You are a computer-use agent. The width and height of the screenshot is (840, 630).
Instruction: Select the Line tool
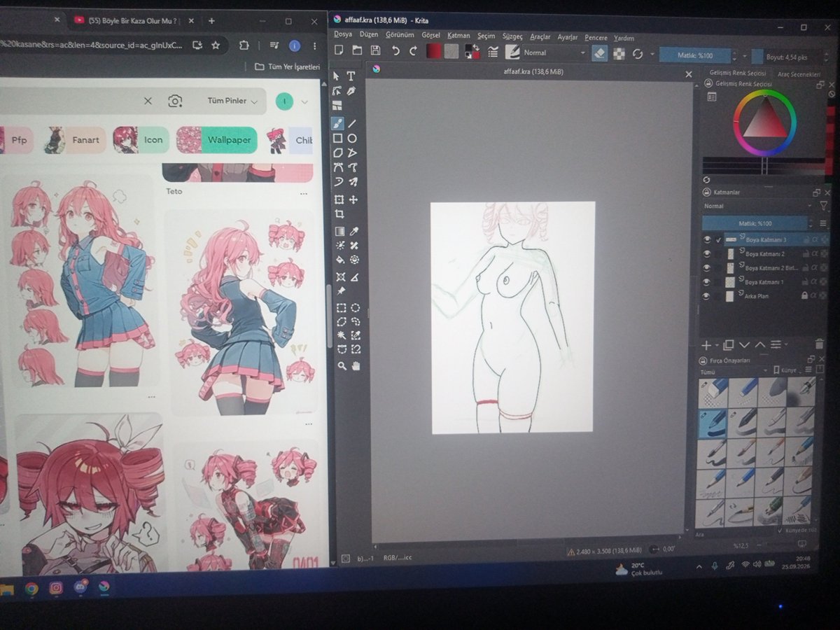353,123
